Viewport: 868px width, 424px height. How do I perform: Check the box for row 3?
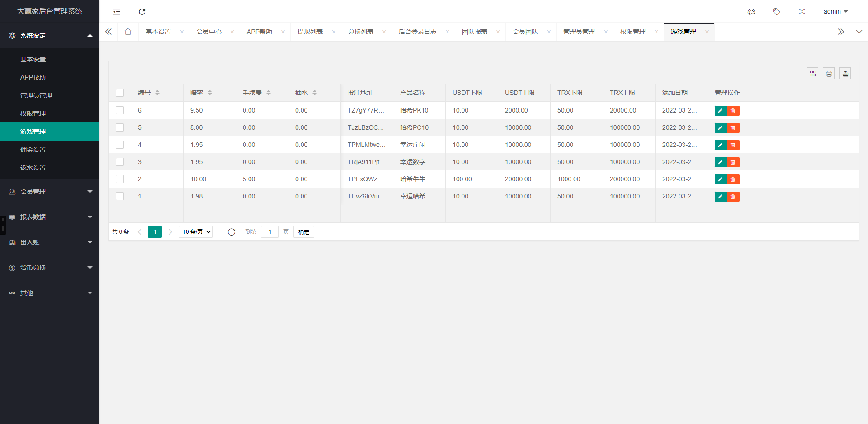[120, 162]
